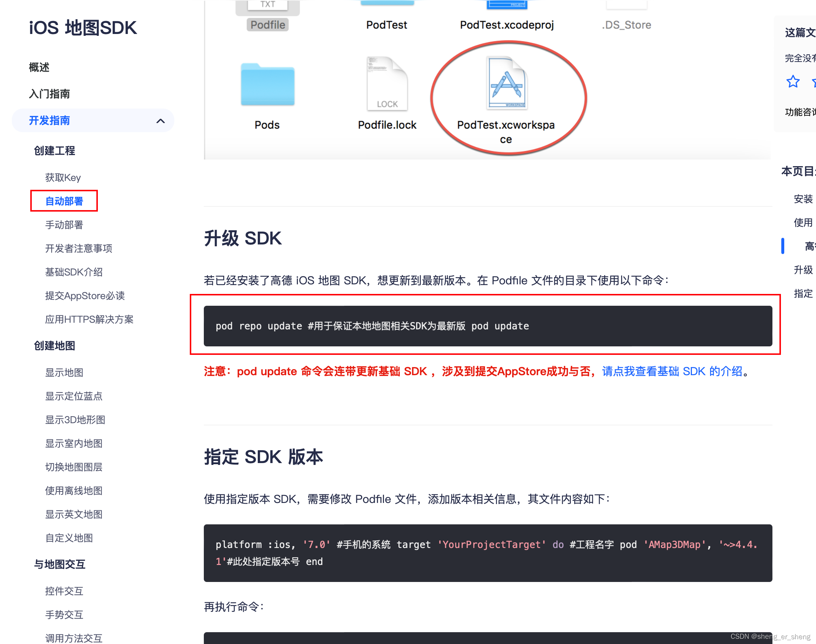The image size is (816, 644).
Task: Open 手势交互 in the sidebar
Action: click(64, 614)
